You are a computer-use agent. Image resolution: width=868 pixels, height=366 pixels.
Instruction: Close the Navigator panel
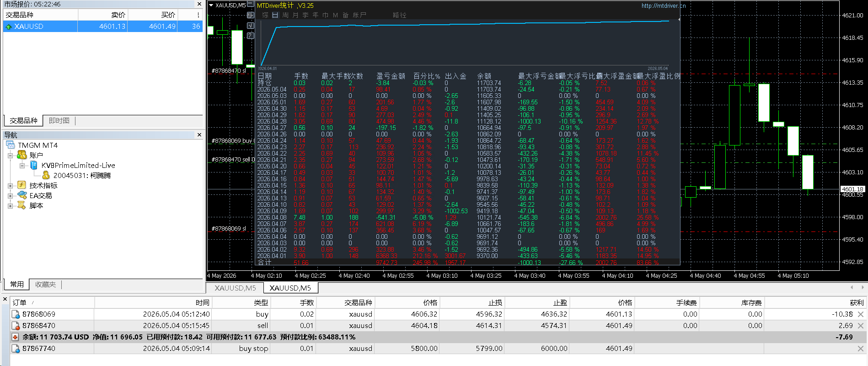pyautogui.click(x=199, y=135)
